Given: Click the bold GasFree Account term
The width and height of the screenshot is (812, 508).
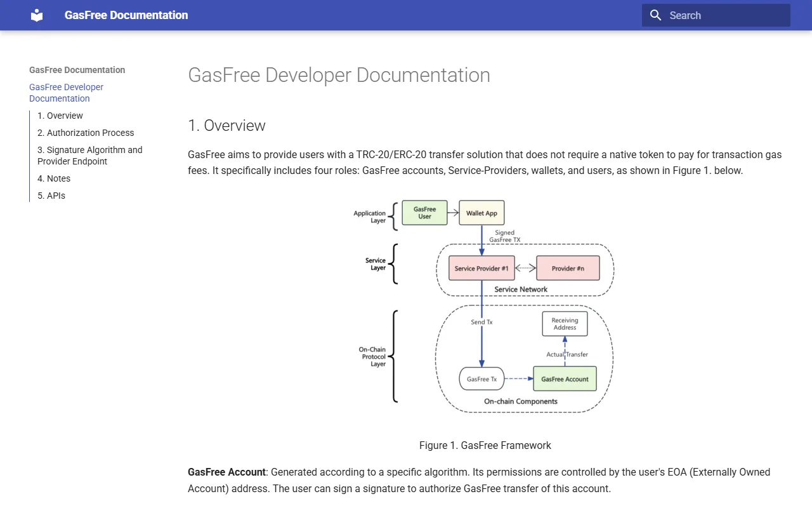Looking at the screenshot, I should [x=226, y=472].
